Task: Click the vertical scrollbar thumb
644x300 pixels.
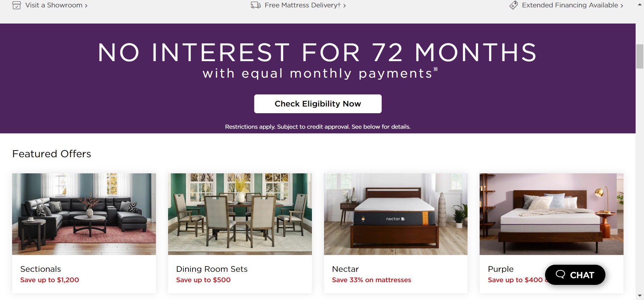Action: (x=640, y=56)
